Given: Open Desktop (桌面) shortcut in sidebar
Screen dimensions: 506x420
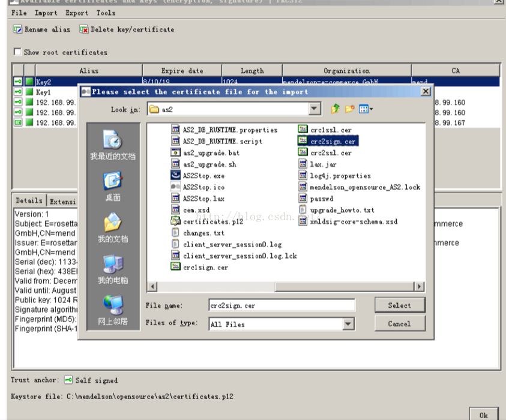Looking at the screenshot, I should coord(113,187).
